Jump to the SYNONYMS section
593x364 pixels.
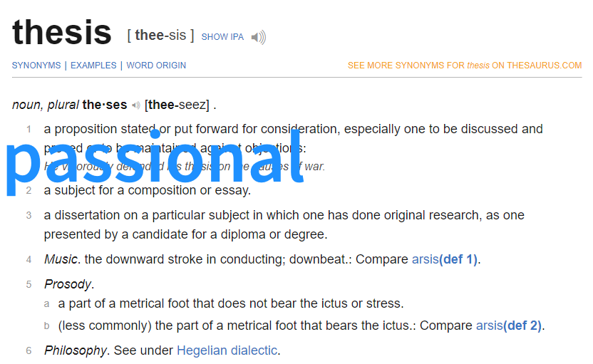pos(36,66)
